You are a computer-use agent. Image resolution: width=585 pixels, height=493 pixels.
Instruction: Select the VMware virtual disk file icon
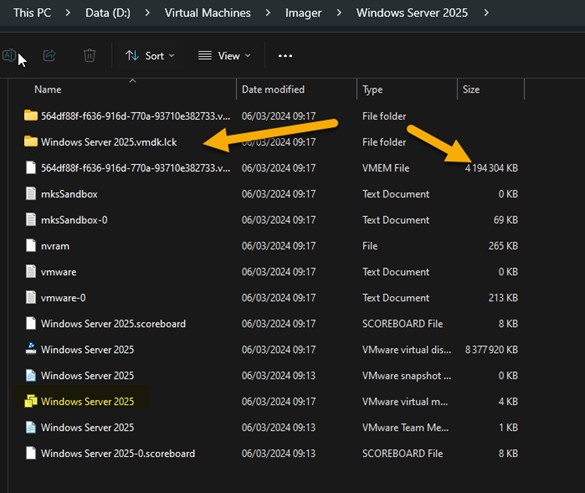[x=31, y=349]
